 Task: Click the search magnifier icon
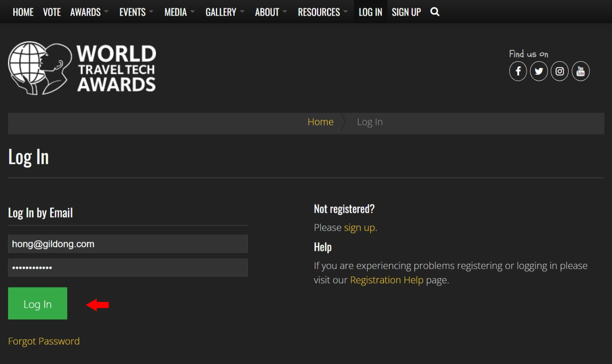(434, 12)
